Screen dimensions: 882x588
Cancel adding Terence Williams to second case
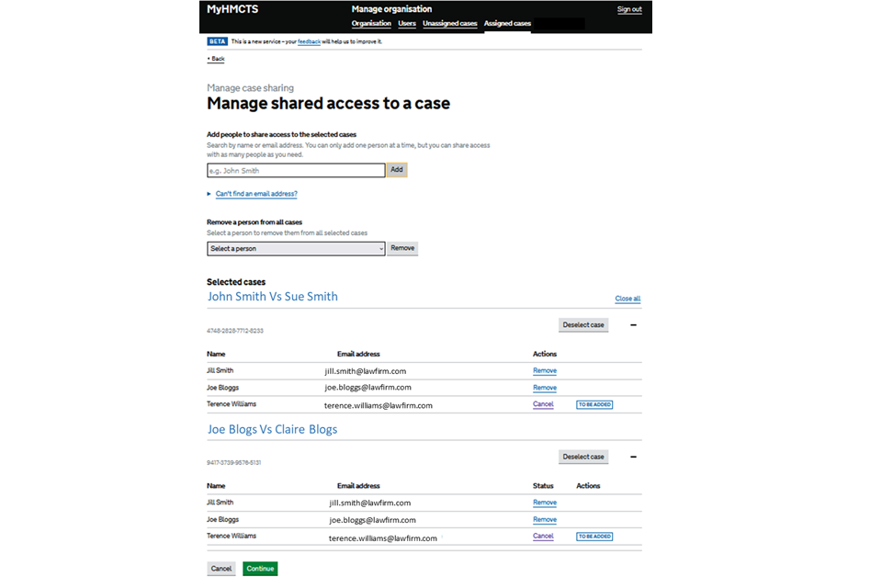tap(543, 537)
